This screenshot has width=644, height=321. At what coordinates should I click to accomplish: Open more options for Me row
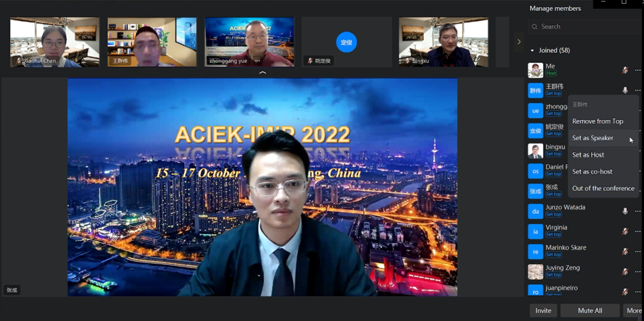[x=637, y=70]
